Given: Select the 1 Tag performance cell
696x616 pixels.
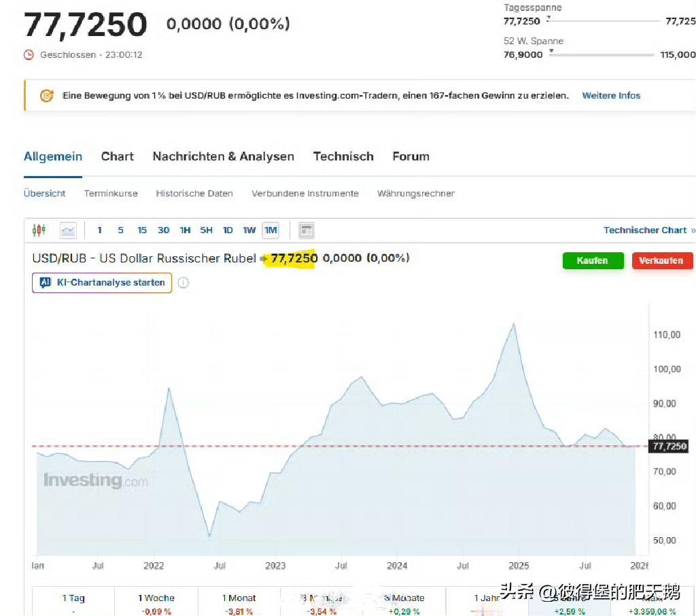Looking at the screenshot, I should (73, 602).
